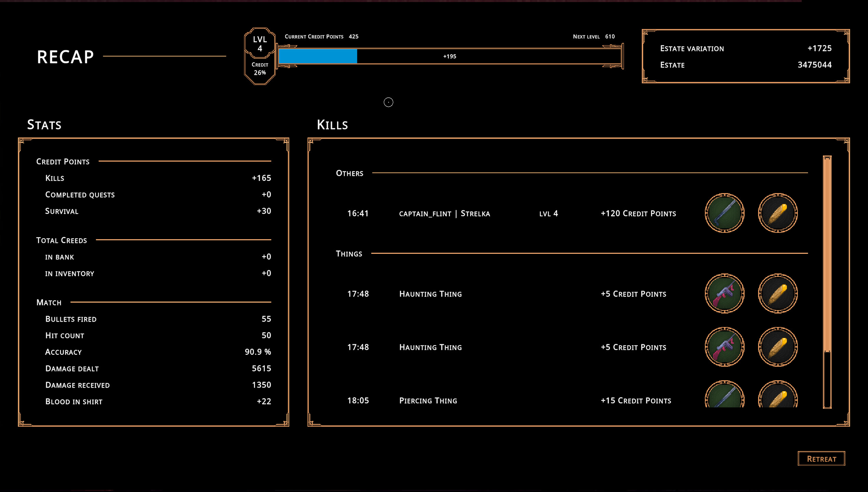The image size is (868, 492).
Task: Open the Others section of the Kills list
Action: pos(350,173)
